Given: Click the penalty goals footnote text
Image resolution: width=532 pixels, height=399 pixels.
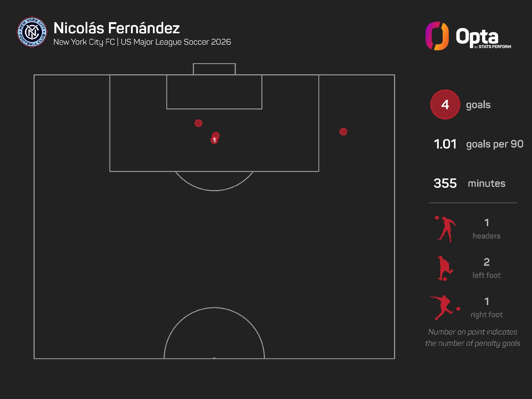Looking at the screenshot, I should (x=473, y=337).
